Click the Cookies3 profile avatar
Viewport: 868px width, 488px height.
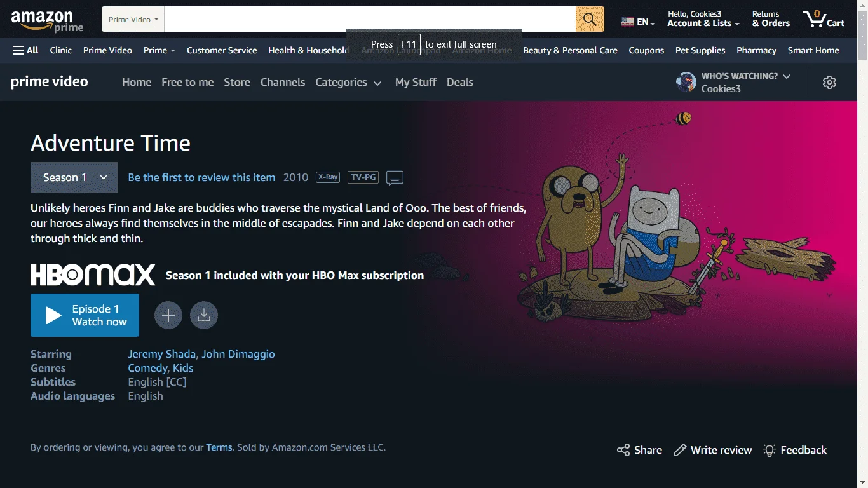tap(686, 82)
